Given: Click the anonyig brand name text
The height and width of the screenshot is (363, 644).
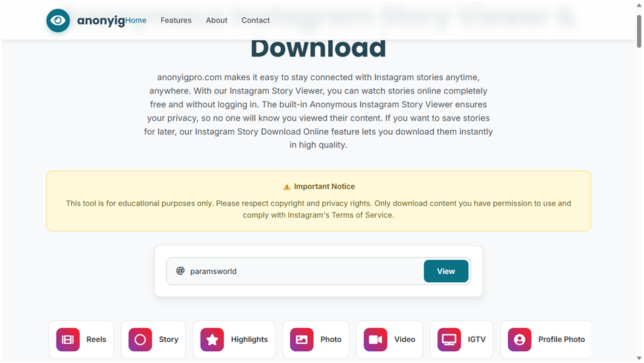Looking at the screenshot, I should point(101,20).
